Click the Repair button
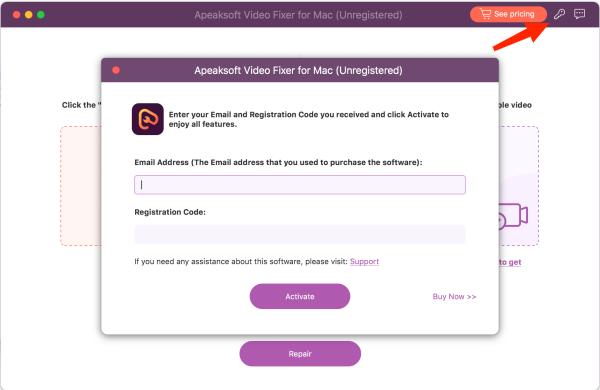The width and height of the screenshot is (600, 390). pyautogui.click(x=300, y=354)
